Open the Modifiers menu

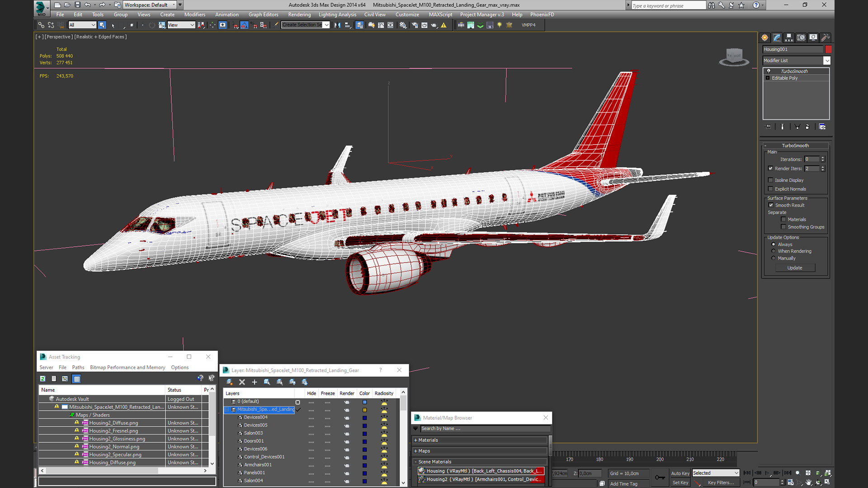(194, 14)
